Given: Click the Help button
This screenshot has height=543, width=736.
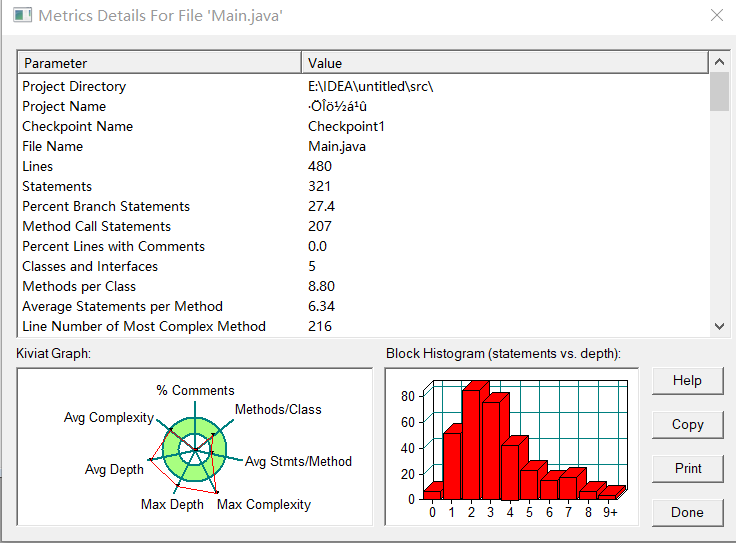Looking at the screenshot, I should [688, 381].
